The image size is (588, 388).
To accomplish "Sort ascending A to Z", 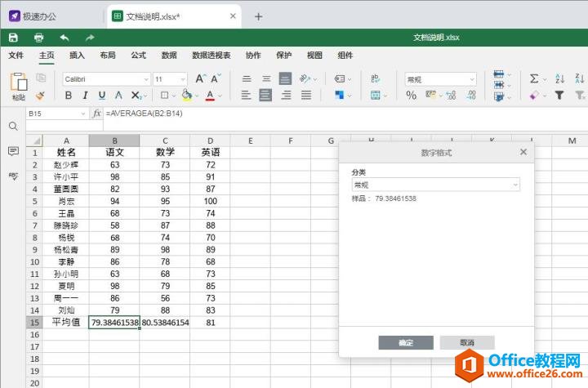I will (x=560, y=78).
